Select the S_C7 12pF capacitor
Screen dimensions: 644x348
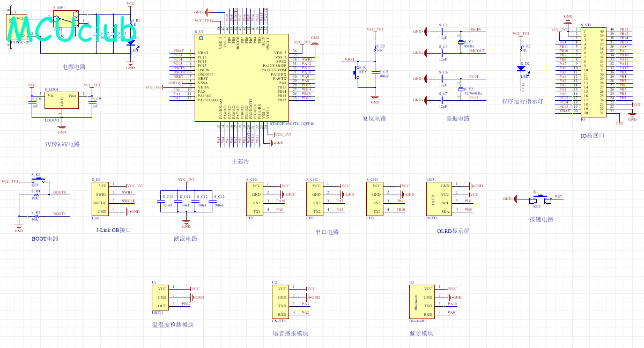coord(441,100)
